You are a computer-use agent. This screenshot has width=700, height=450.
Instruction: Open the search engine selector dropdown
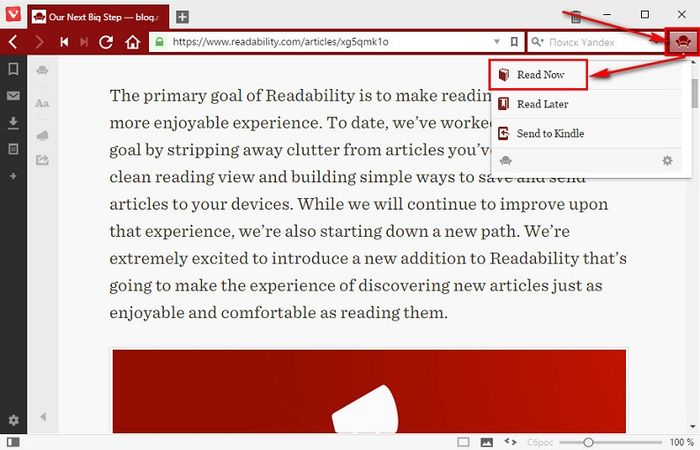click(537, 42)
